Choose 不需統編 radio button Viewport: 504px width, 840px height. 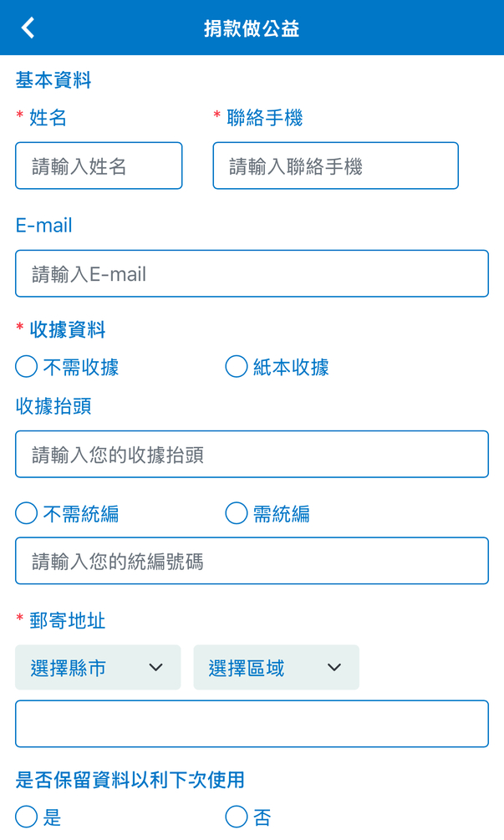point(27,513)
